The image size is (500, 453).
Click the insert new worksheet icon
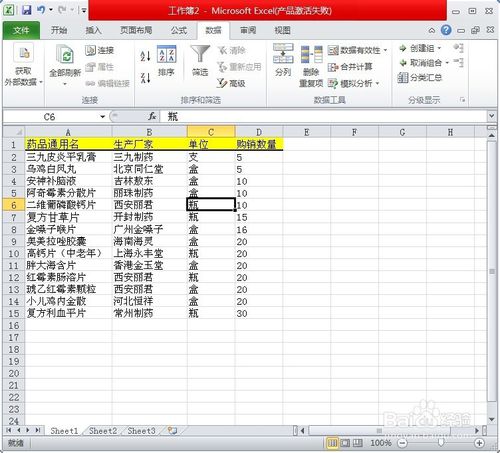(172, 431)
